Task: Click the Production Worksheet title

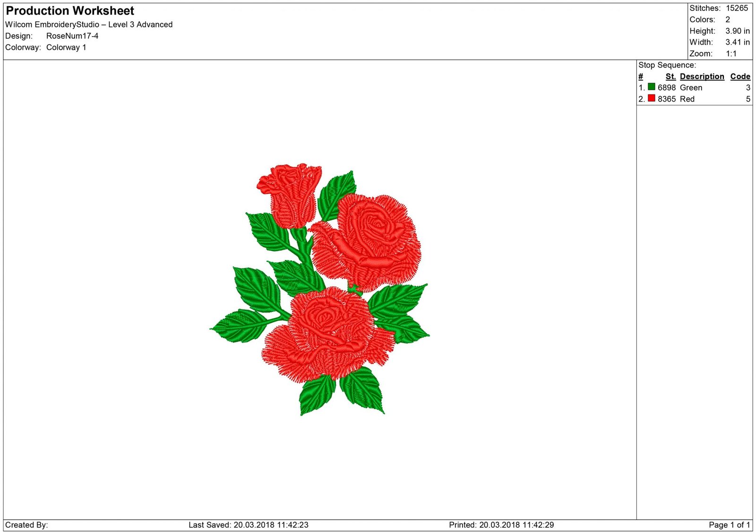Action: pyautogui.click(x=69, y=10)
